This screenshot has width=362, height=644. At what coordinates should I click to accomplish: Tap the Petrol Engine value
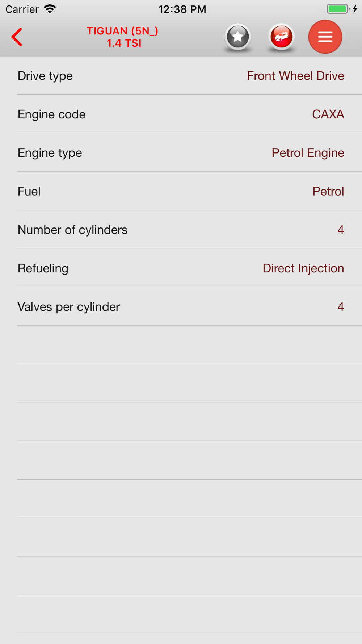[x=308, y=153]
